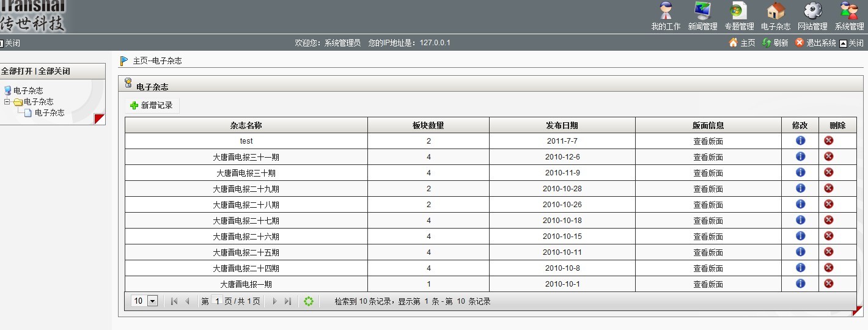Open 我的工作 in top navigation
The width and height of the screenshot is (868, 330).
[666, 16]
